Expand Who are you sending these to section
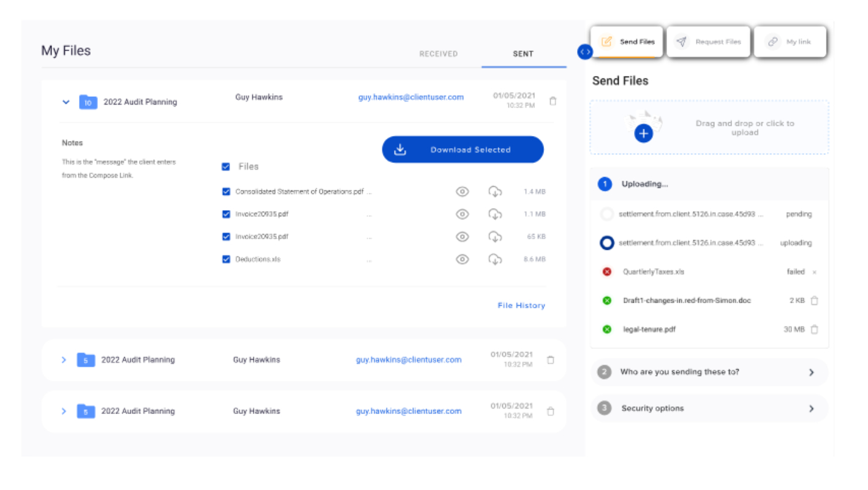The height and width of the screenshot is (490, 868). pos(709,372)
